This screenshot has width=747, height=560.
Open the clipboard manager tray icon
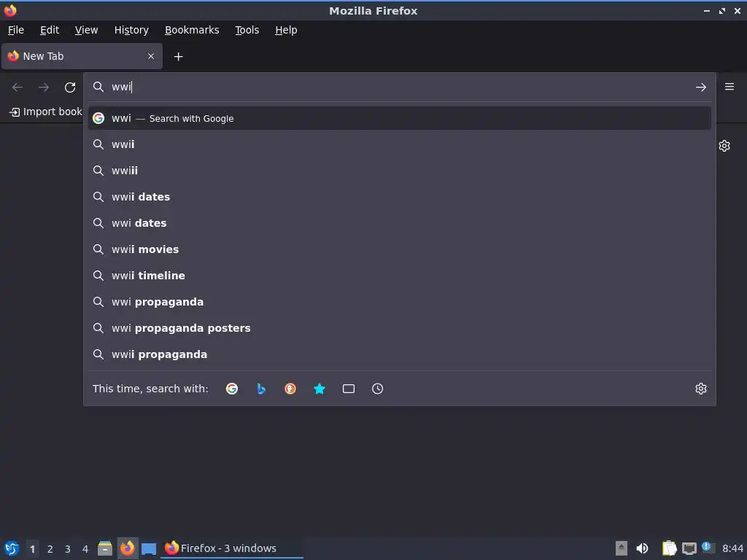670,548
